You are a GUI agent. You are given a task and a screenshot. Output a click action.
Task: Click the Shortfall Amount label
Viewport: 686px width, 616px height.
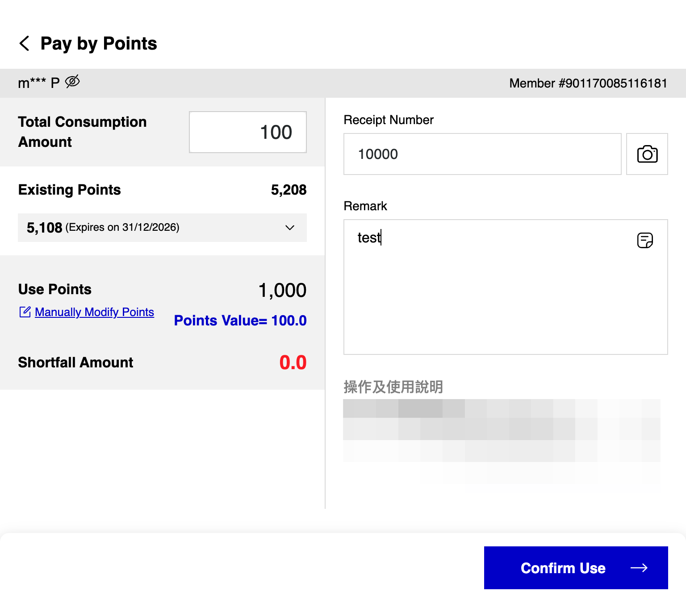click(75, 362)
